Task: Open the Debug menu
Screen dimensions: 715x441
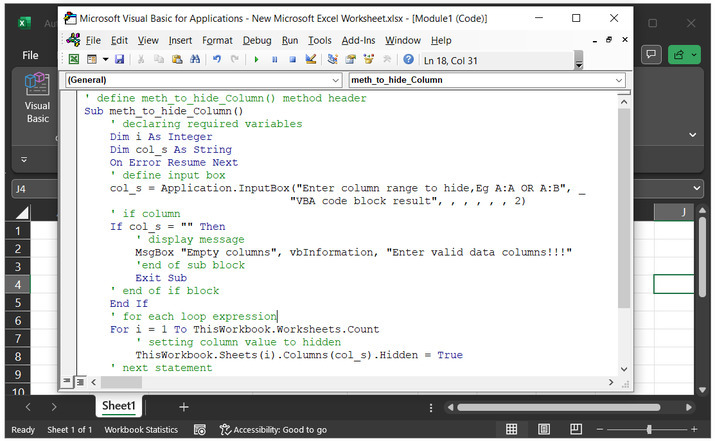Action: (257, 40)
